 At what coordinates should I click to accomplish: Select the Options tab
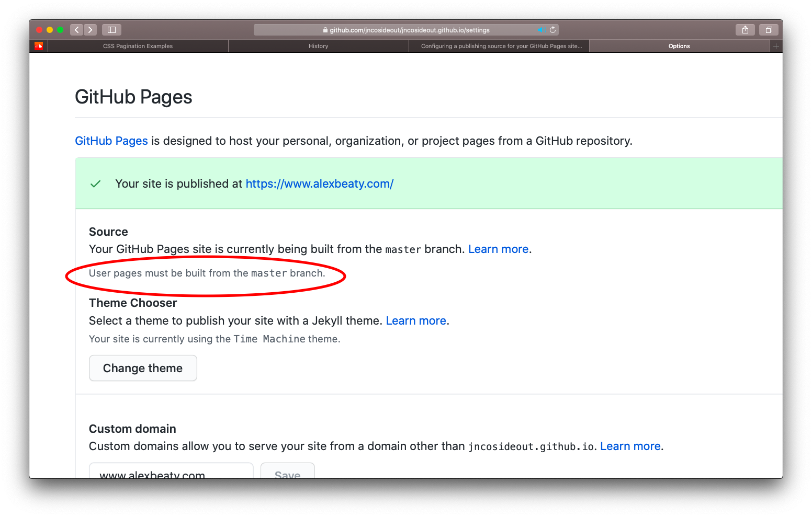tap(679, 46)
